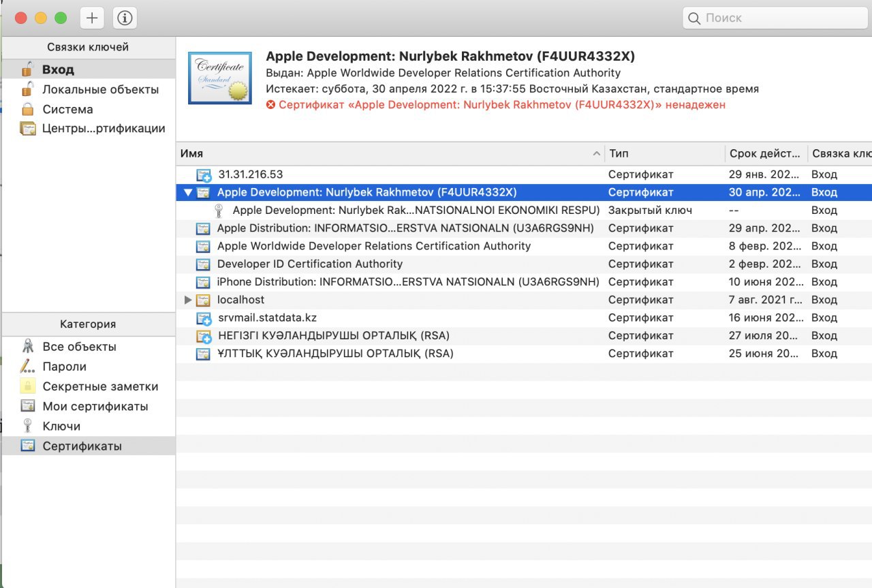
Task: Click the iPhone Distribution certificate icon
Action: [203, 282]
